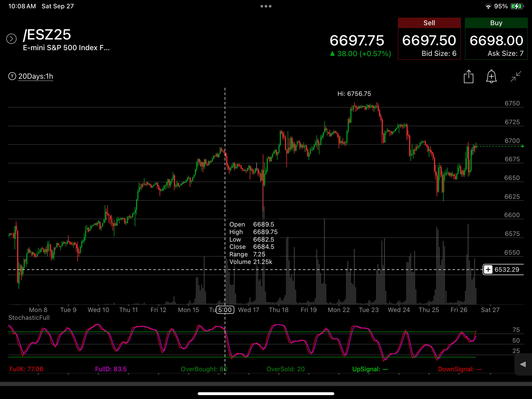The width and height of the screenshot is (532, 399).
Task: Open symbol details with circled chevron icon
Action: coord(11,39)
